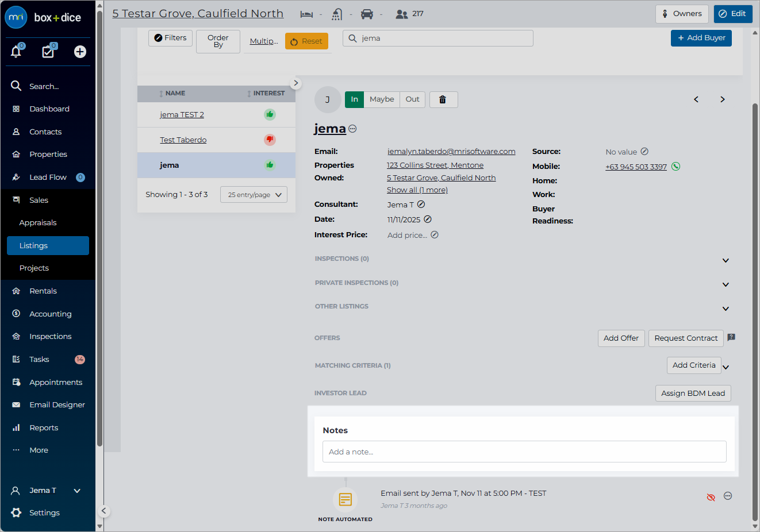Screen dimensions: 760x532
Task: Click the car spaces icon in header
Action: point(367,14)
